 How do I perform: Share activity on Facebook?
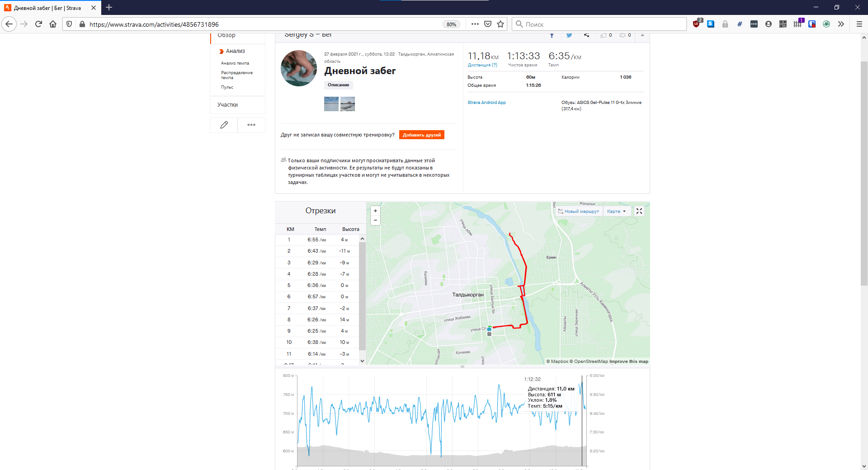pyautogui.click(x=552, y=35)
